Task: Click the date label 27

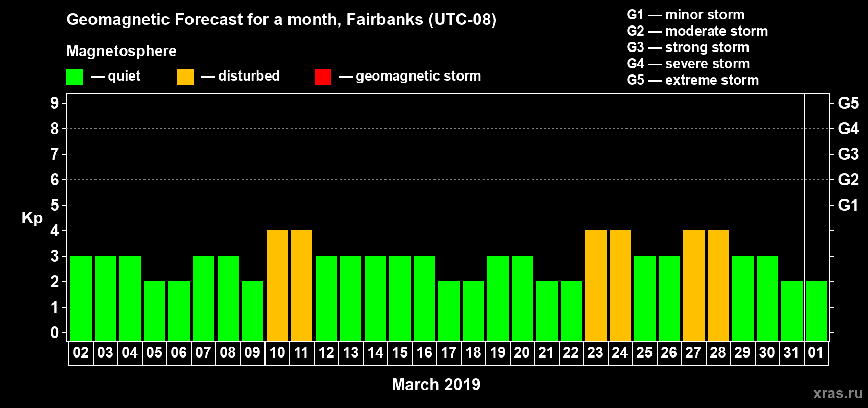Action: [693, 352]
